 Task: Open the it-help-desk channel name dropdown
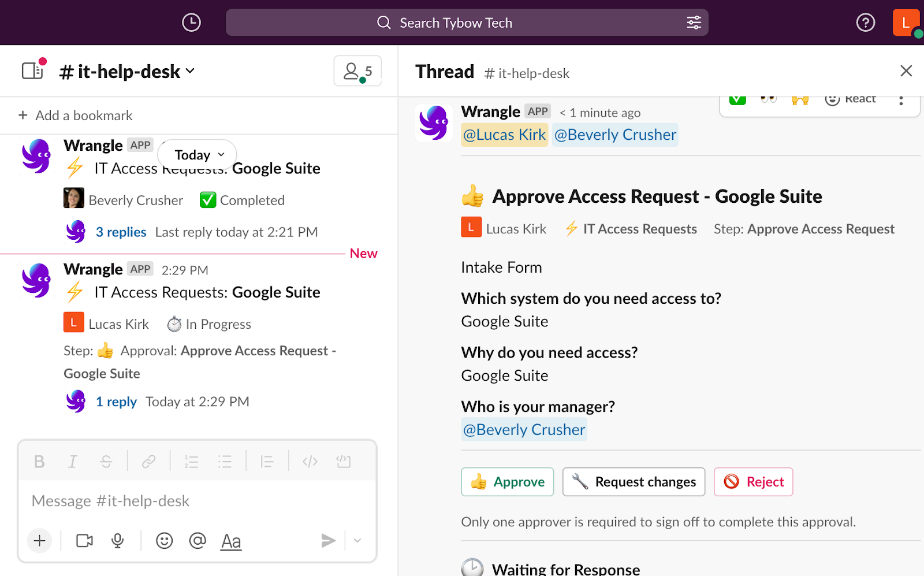point(128,72)
